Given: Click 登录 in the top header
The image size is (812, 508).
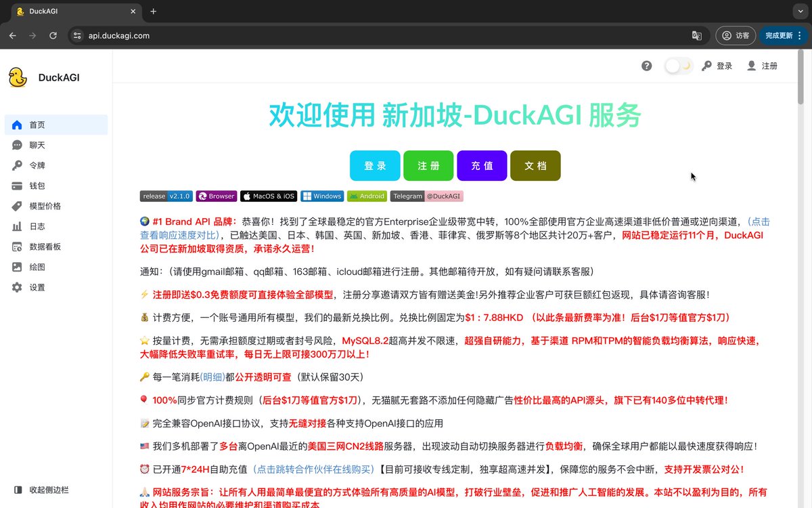Looking at the screenshot, I should coord(717,66).
